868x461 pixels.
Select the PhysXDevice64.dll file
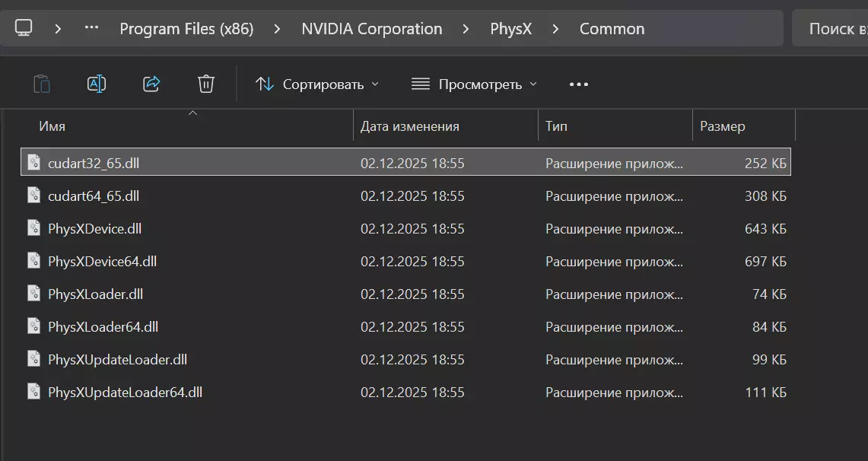102,261
